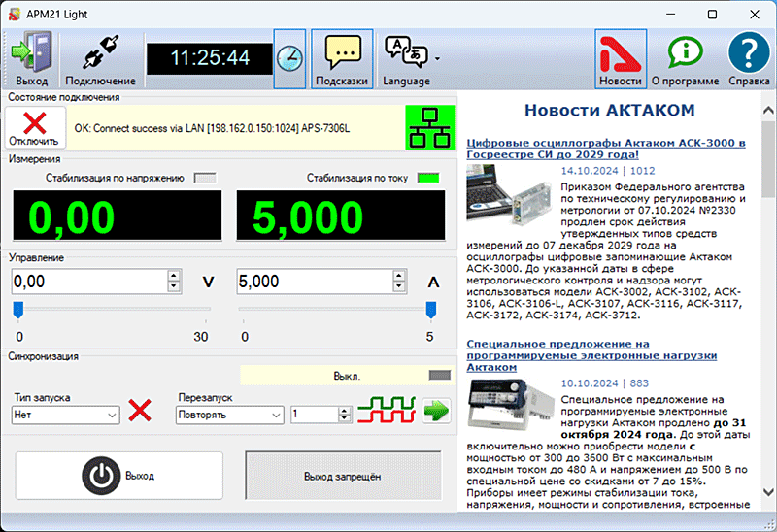Click the electronic load device thumbnail

[511, 406]
